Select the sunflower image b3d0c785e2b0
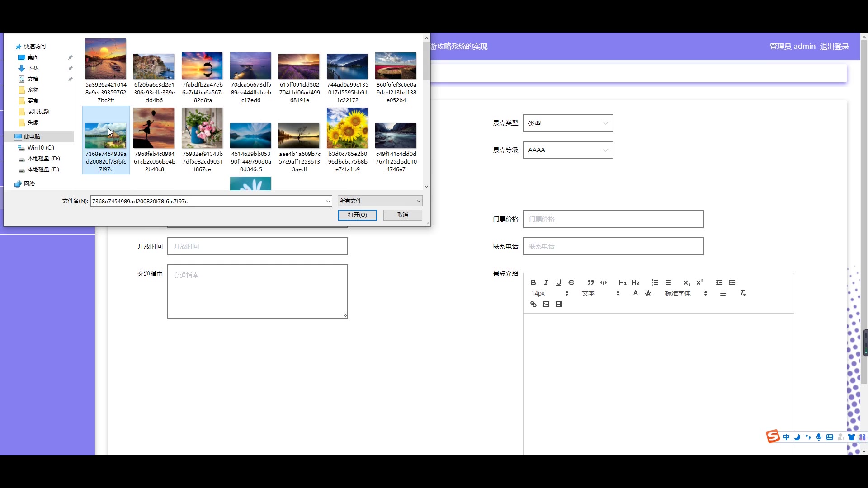The image size is (868, 488). 347,140
